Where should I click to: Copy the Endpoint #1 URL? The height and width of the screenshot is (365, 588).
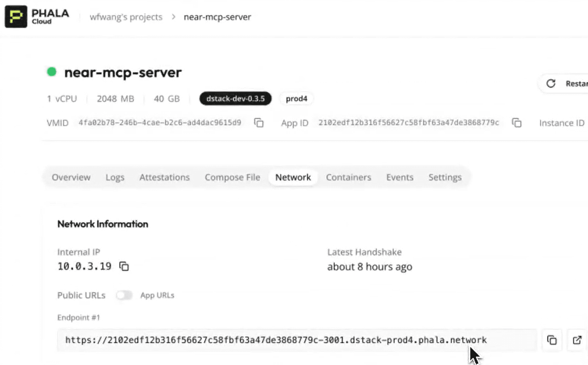(x=552, y=340)
